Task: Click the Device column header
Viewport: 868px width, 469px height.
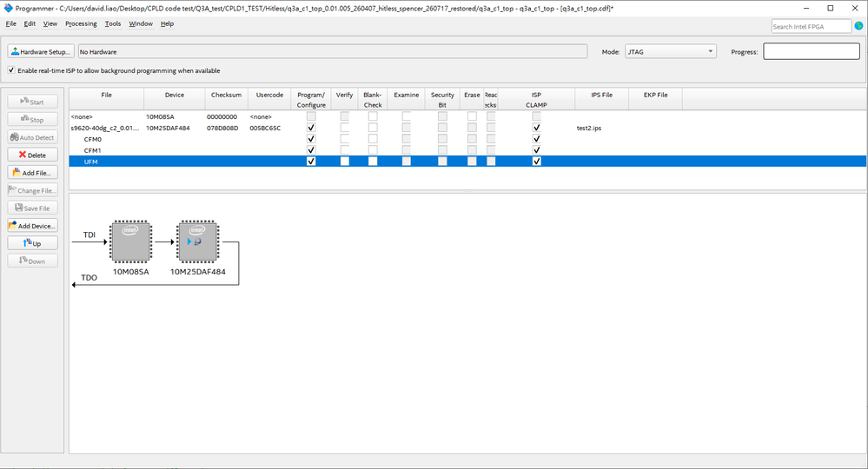Action: pos(175,99)
